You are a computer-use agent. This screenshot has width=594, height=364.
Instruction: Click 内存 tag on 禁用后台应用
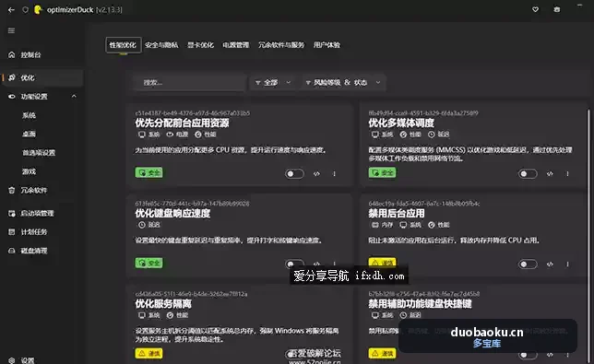[x=382, y=225]
